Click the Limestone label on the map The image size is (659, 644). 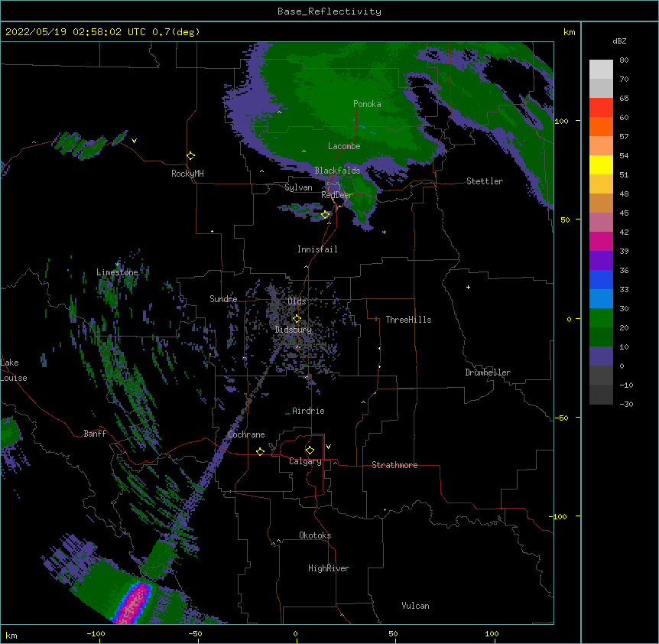point(117,272)
